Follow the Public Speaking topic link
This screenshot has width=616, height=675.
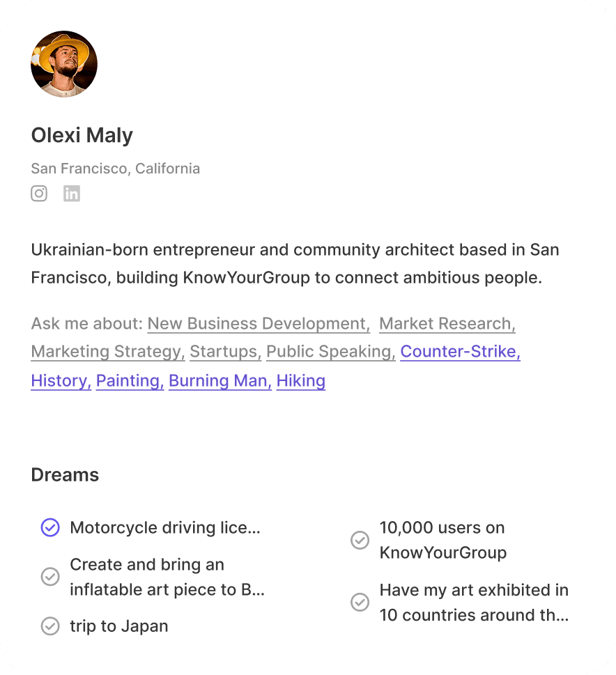tap(330, 352)
